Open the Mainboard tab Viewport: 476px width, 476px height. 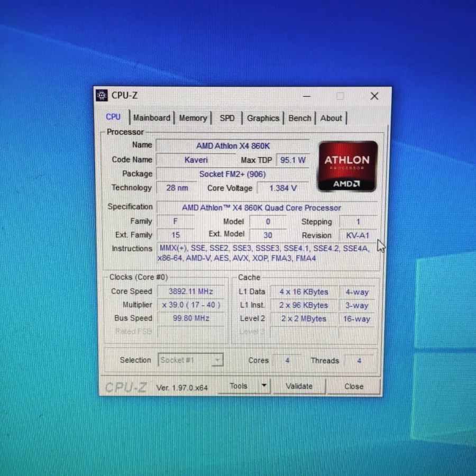click(x=152, y=118)
